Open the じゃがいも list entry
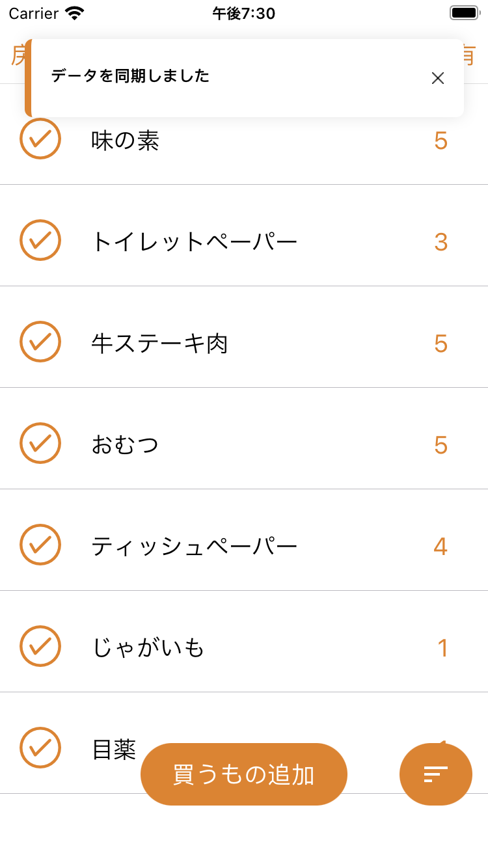 pyautogui.click(x=148, y=648)
